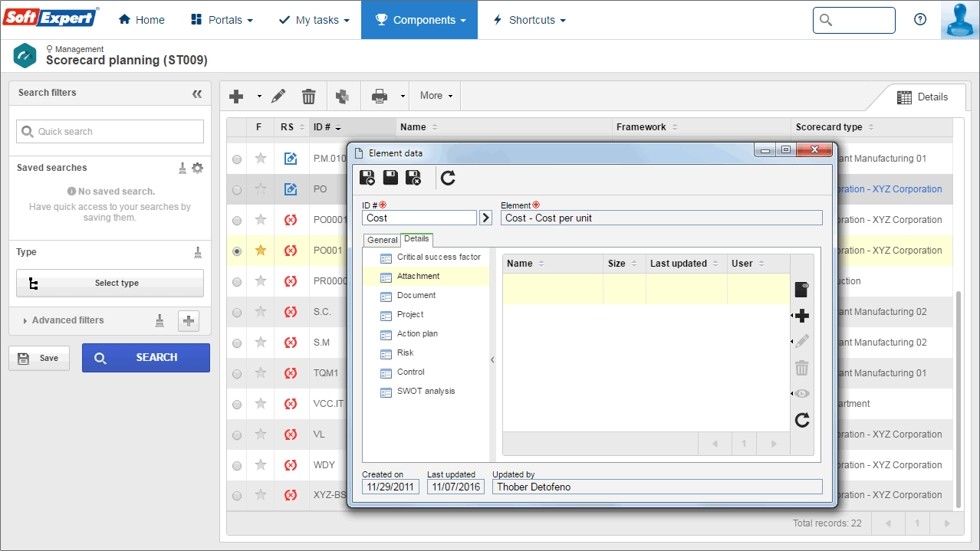
Task: Click the arrow button next to ID field
Action: [485, 218]
